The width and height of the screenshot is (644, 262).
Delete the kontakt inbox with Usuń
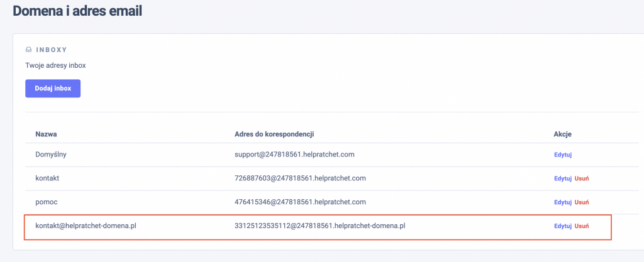click(581, 178)
